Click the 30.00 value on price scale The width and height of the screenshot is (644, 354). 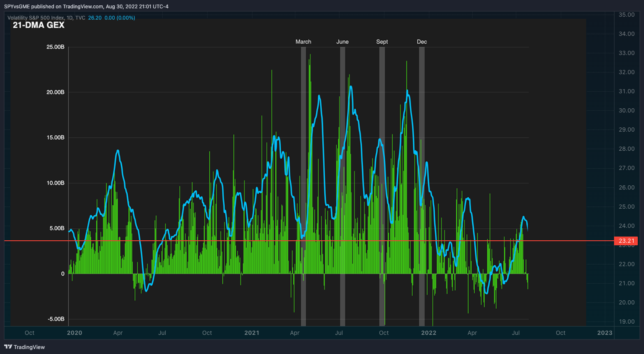[x=627, y=110]
